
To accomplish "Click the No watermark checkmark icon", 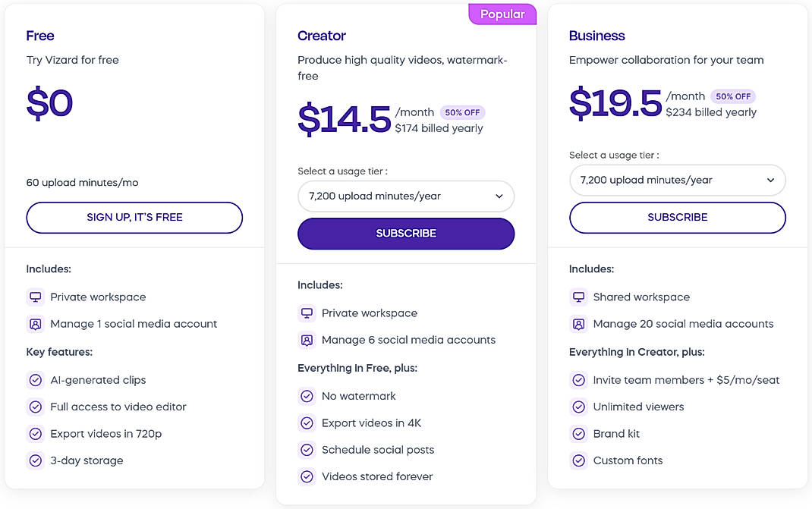I will [307, 395].
